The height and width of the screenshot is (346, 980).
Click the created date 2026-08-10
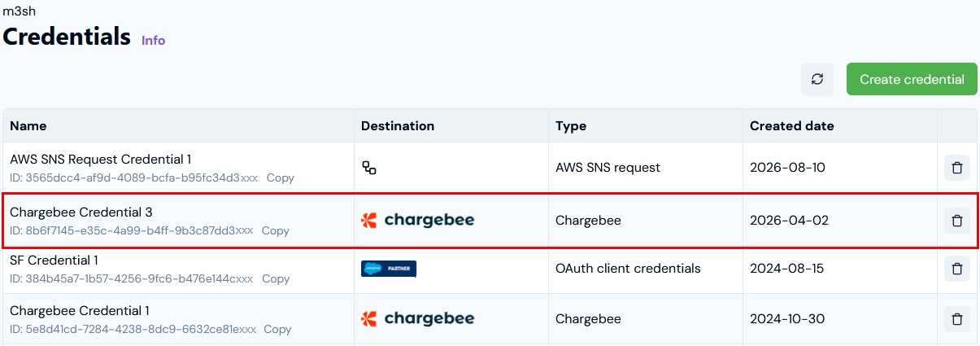pos(787,168)
